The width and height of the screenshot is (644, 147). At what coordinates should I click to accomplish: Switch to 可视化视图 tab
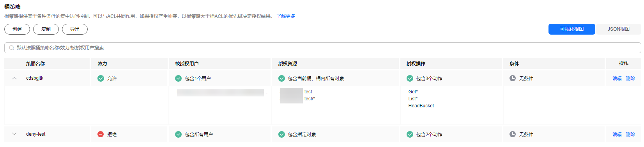click(572, 29)
